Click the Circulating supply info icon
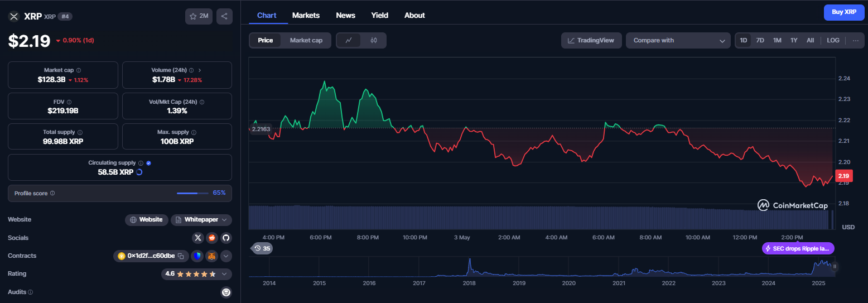This screenshot has width=868, height=303. [141, 163]
